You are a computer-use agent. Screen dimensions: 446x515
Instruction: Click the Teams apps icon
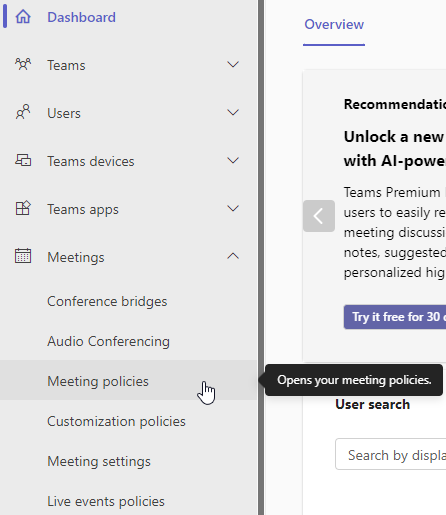click(23, 208)
